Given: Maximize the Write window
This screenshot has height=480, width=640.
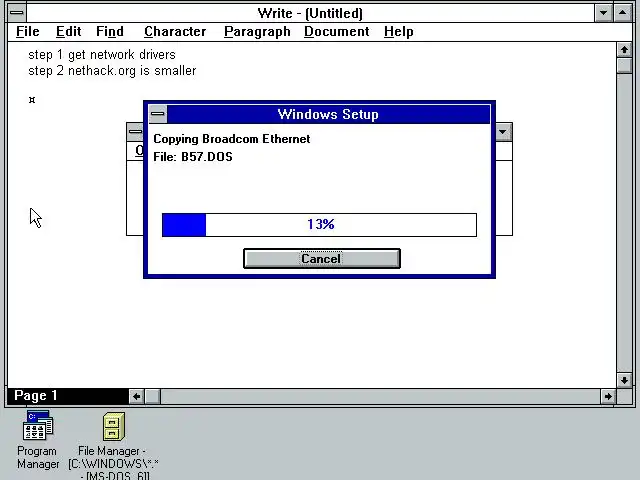Looking at the screenshot, I should coord(622,13).
